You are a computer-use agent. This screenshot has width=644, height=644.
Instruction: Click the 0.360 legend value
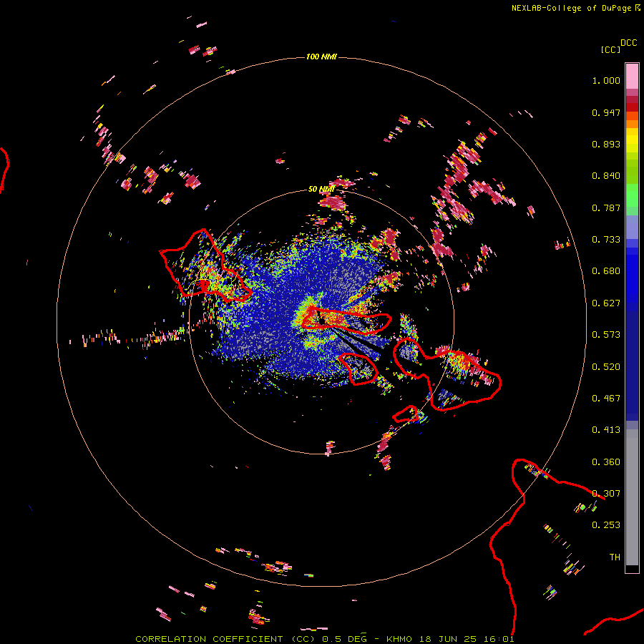[606, 462]
